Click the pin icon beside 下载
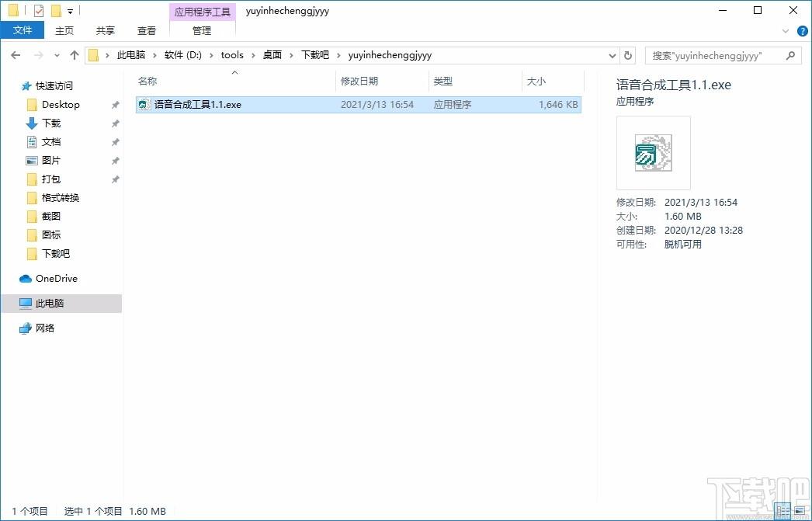 point(115,123)
